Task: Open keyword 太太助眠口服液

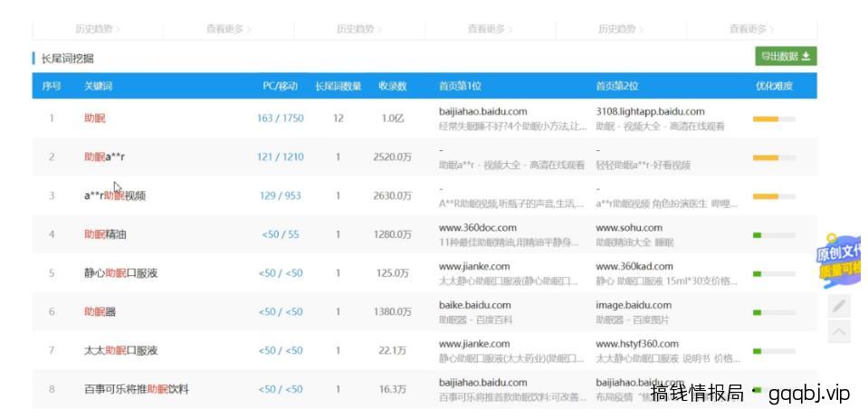Action: point(120,351)
